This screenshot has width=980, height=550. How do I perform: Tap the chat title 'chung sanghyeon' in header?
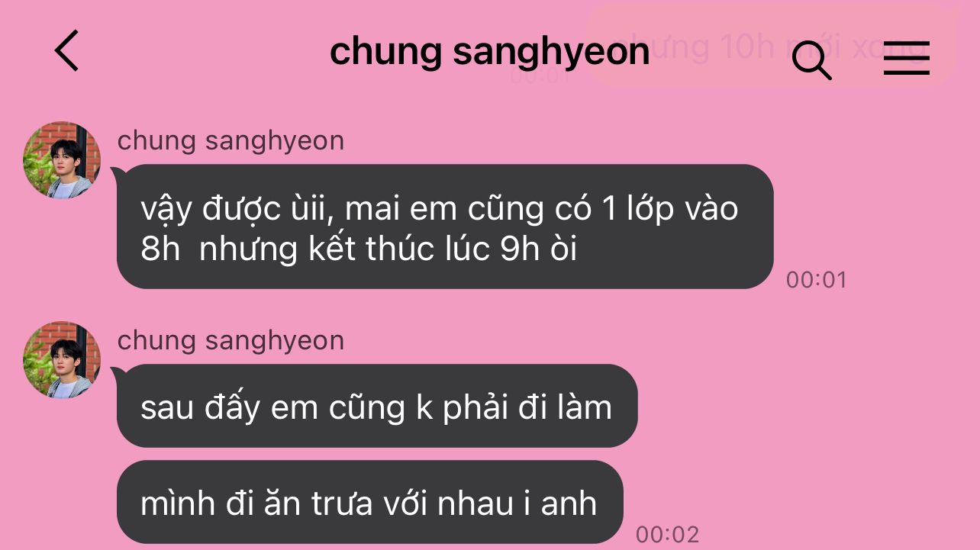(x=489, y=51)
